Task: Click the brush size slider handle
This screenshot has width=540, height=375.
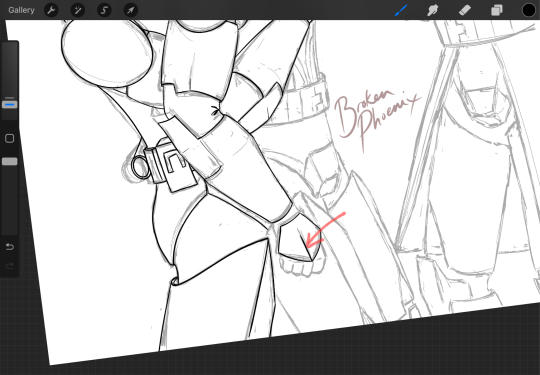Action: pyautogui.click(x=10, y=104)
